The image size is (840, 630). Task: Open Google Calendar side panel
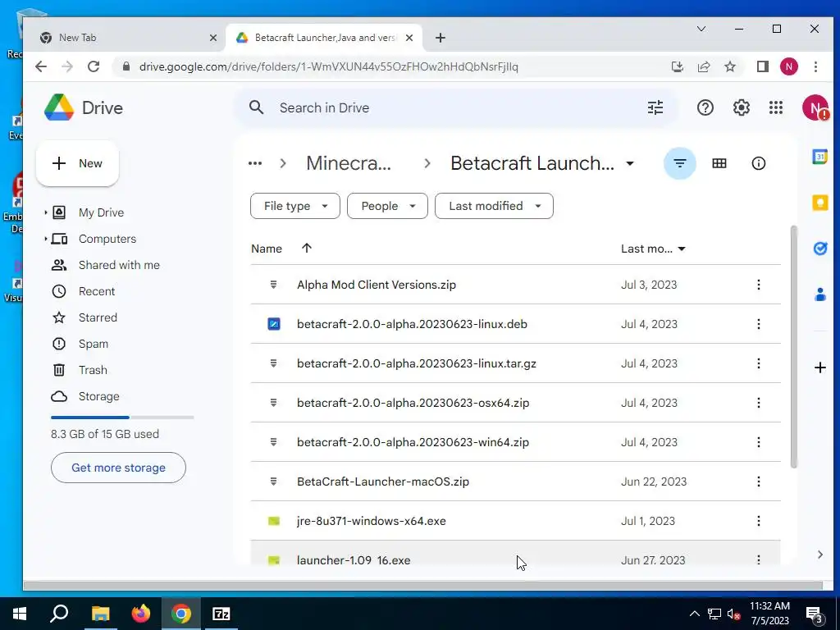[819, 157]
